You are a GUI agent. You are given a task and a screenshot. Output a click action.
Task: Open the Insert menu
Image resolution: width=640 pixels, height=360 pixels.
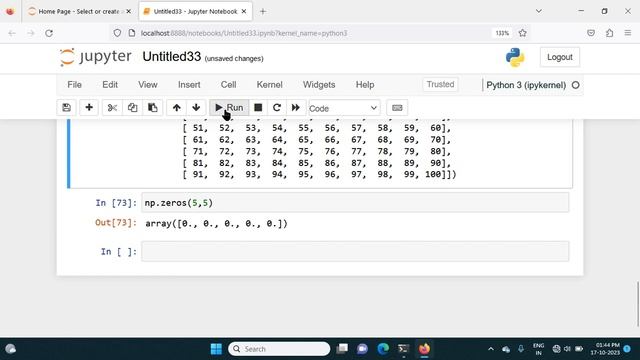[x=189, y=85]
